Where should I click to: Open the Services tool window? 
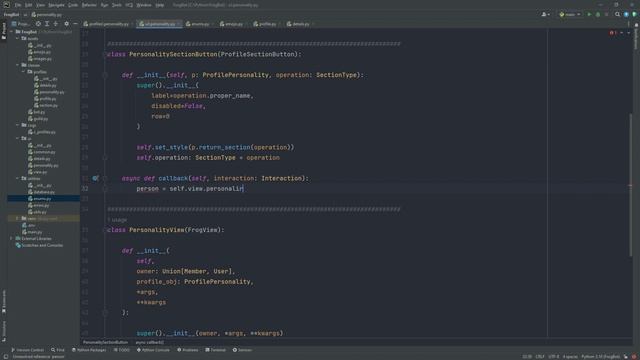(242, 350)
